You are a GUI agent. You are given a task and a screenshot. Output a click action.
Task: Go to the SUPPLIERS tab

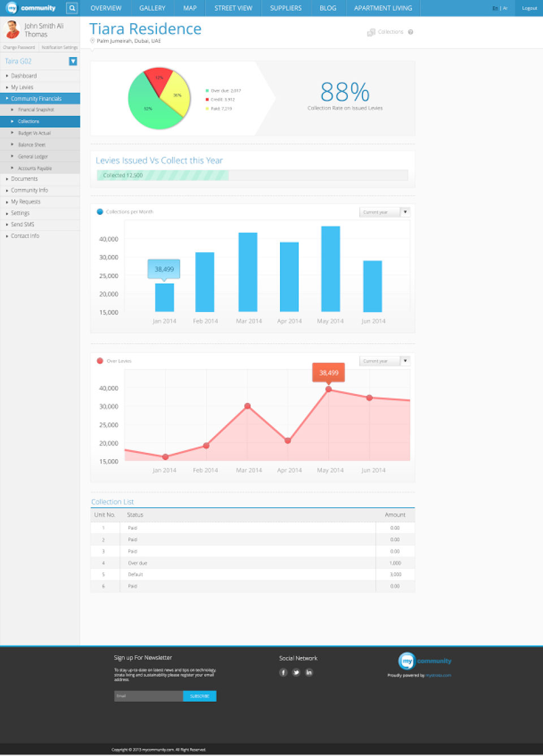[x=286, y=8]
